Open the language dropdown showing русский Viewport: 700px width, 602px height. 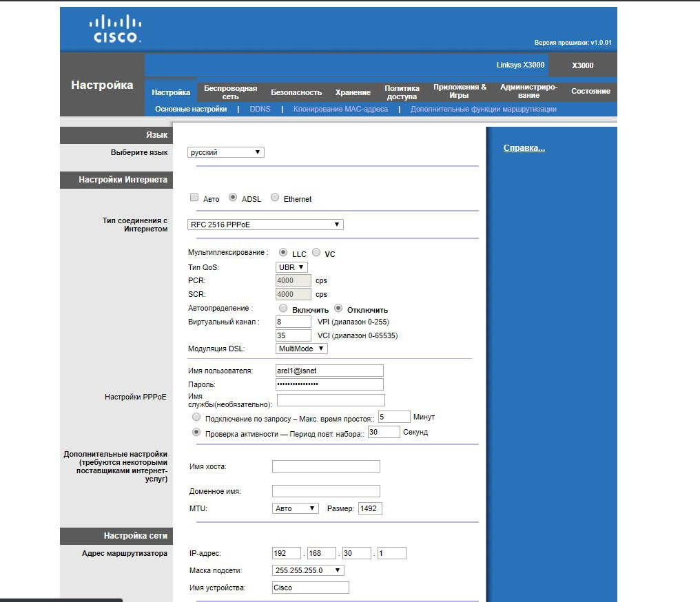click(226, 152)
